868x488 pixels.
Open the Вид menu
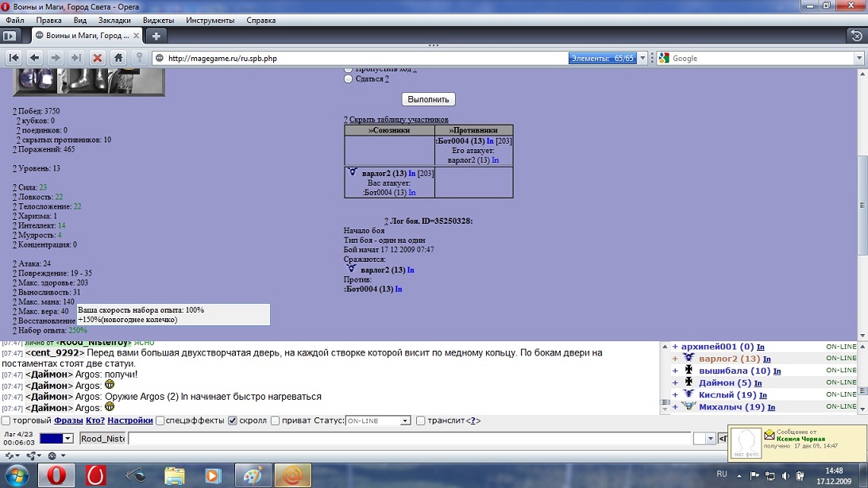[79, 20]
